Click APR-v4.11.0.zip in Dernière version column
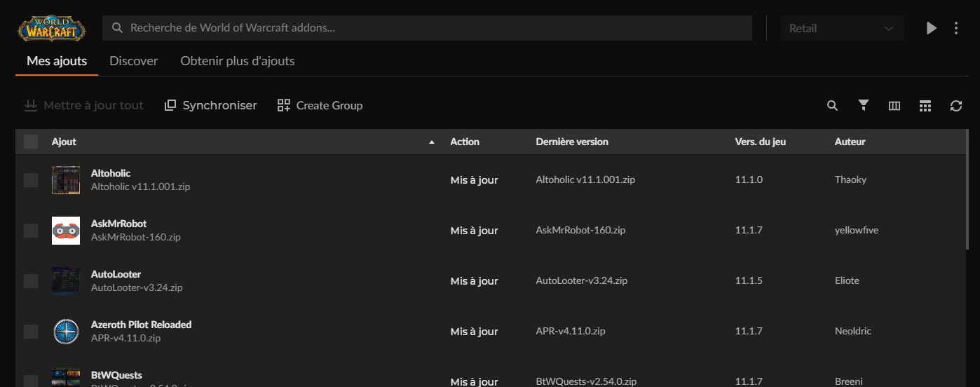 click(x=571, y=331)
